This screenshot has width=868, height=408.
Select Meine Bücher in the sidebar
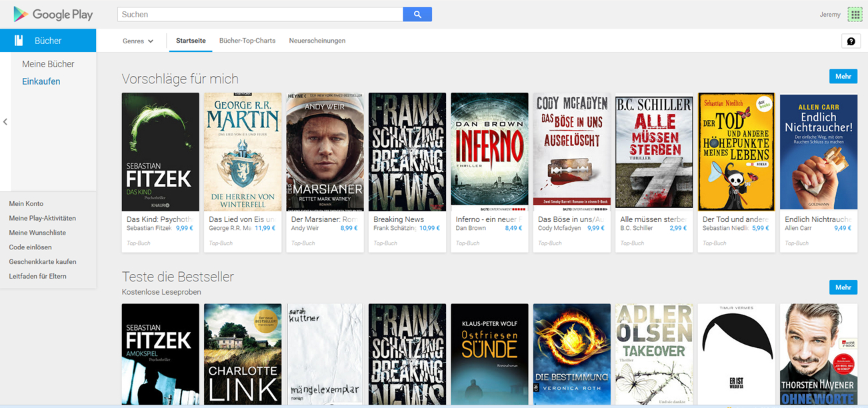48,64
